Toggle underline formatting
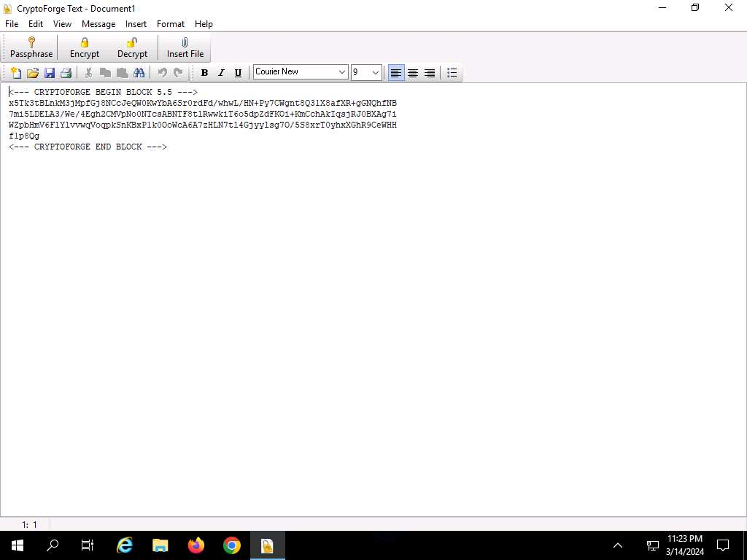Screen dimensions: 747x560 (x=238, y=73)
